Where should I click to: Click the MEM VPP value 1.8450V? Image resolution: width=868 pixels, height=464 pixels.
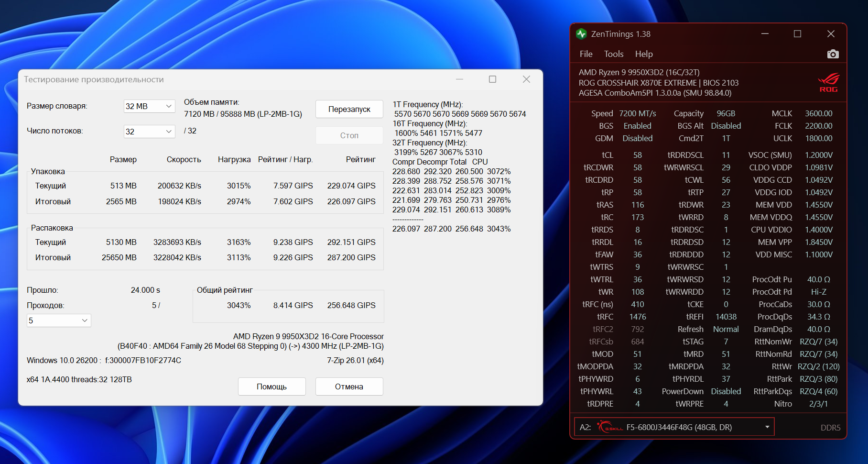click(819, 242)
